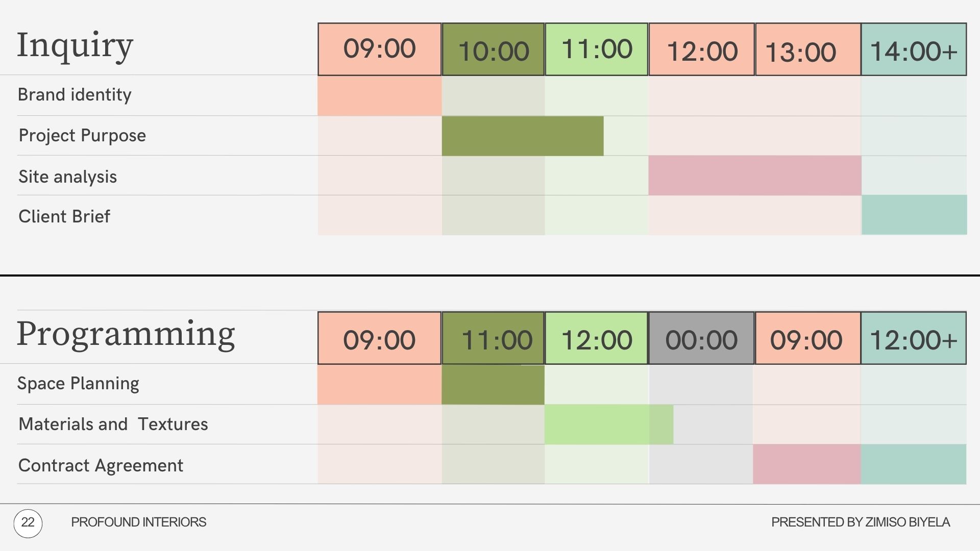The height and width of the screenshot is (551, 980).
Task: Click the page number 22 circle
Action: click(x=28, y=523)
